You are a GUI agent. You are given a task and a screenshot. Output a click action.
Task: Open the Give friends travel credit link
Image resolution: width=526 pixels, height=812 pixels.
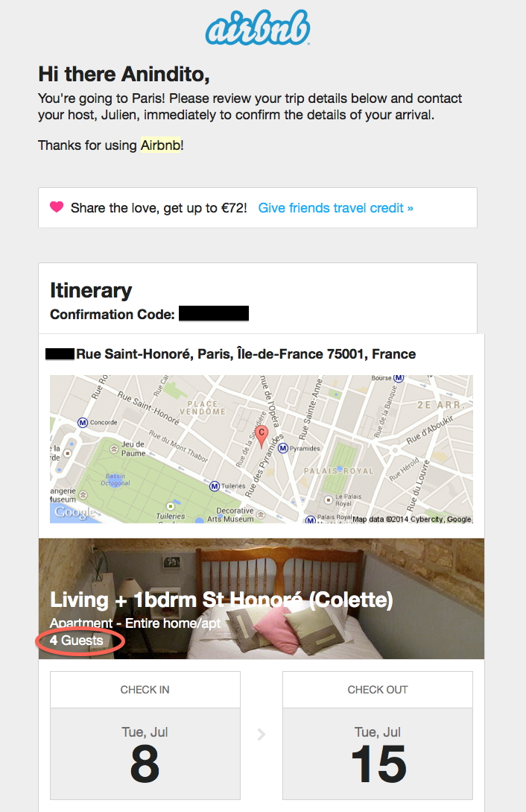point(335,208)
